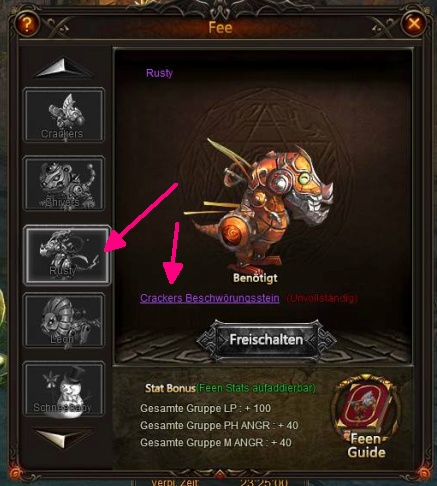Select the Schneebaby snowman icon
Viewport: 437px width, 486px height.
64,389
